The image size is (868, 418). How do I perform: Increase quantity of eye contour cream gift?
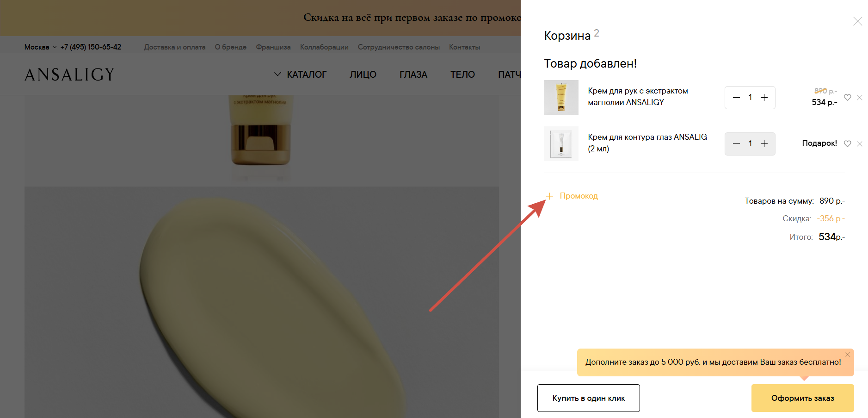coord(764,144)
